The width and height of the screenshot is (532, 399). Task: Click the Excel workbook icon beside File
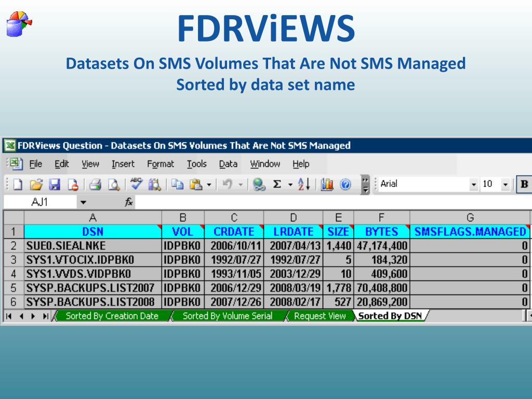(16, 164)
